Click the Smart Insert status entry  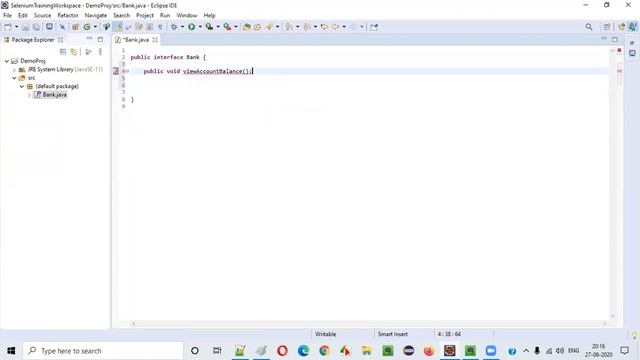[393, 334]
